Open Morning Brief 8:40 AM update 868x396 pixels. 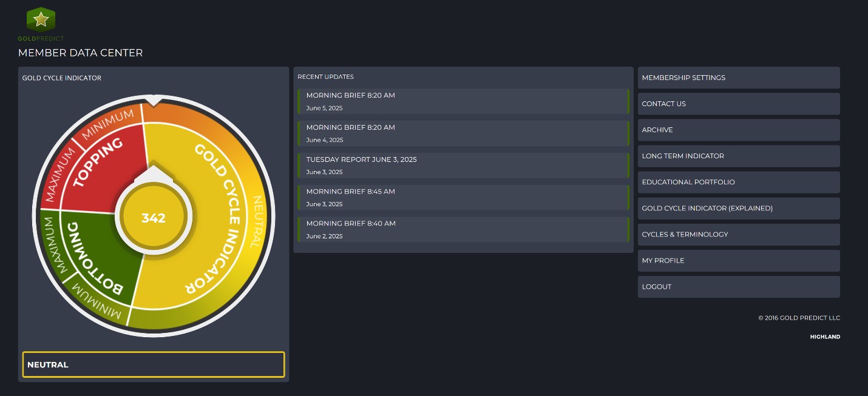point(463,230)
